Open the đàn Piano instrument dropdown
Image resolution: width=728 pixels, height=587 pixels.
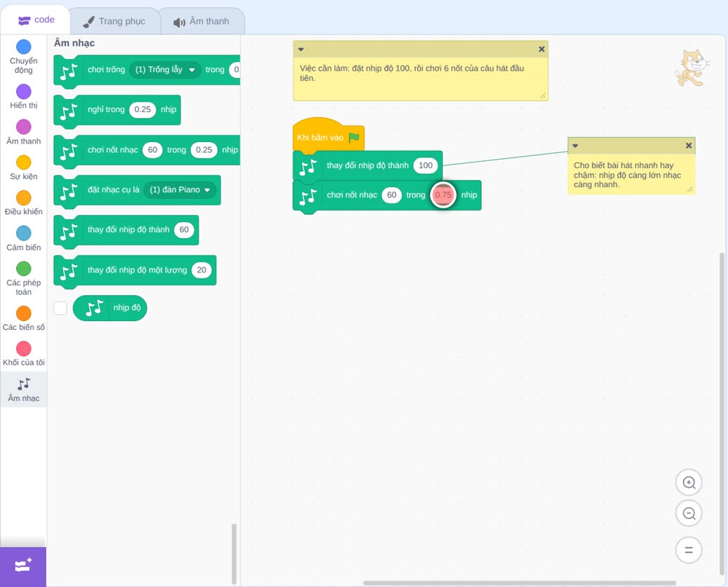[x=180, y=189]
